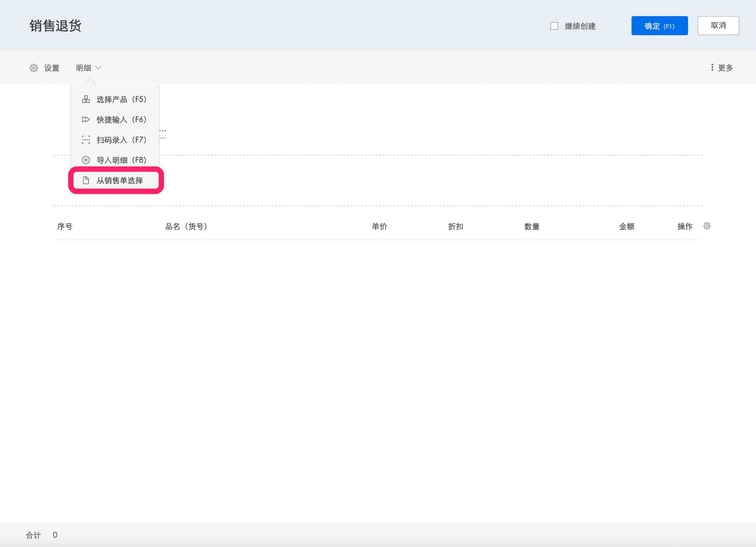Collapse the 明细 dropdown chevron

(x=98, y=68)
